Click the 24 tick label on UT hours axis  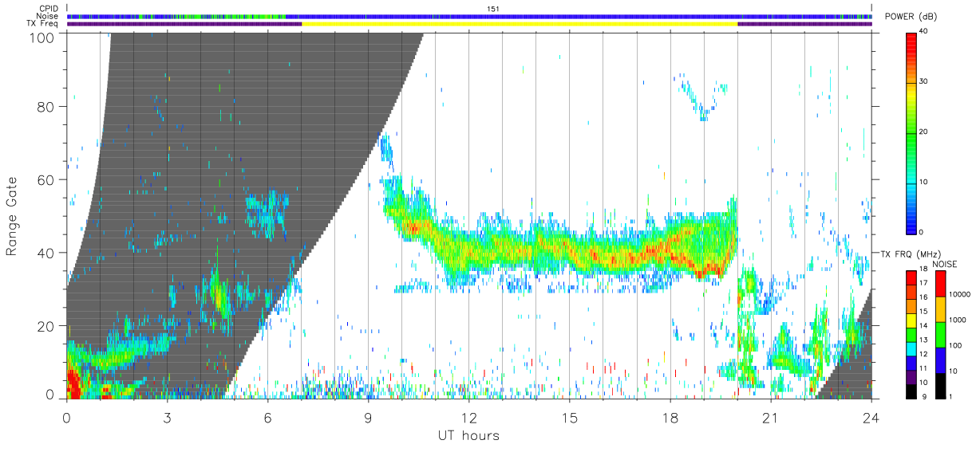click(x=871, y=418)
